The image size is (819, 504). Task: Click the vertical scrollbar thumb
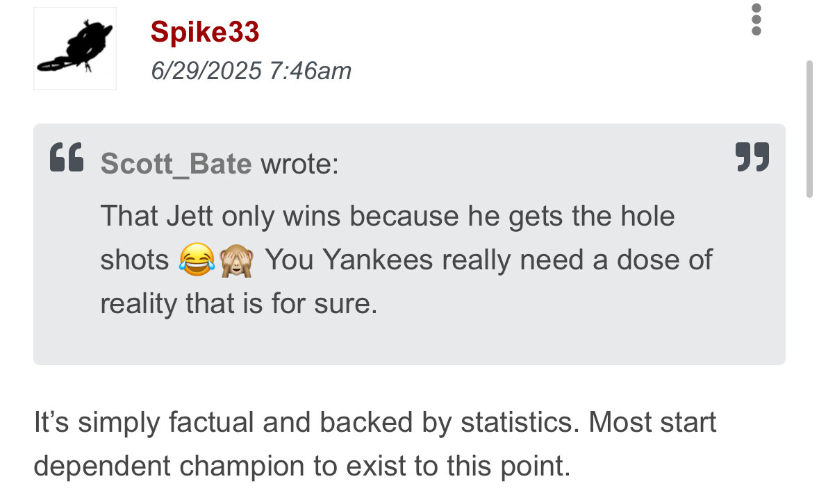(809, 128)
